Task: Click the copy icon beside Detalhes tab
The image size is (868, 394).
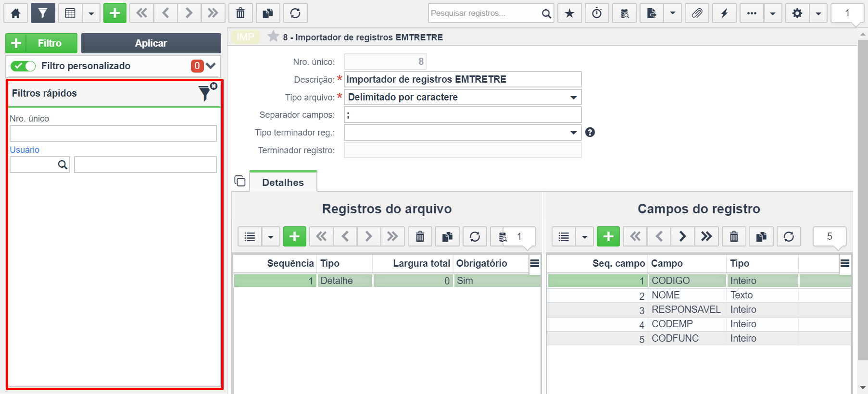Action: click(x=240, y=181)
